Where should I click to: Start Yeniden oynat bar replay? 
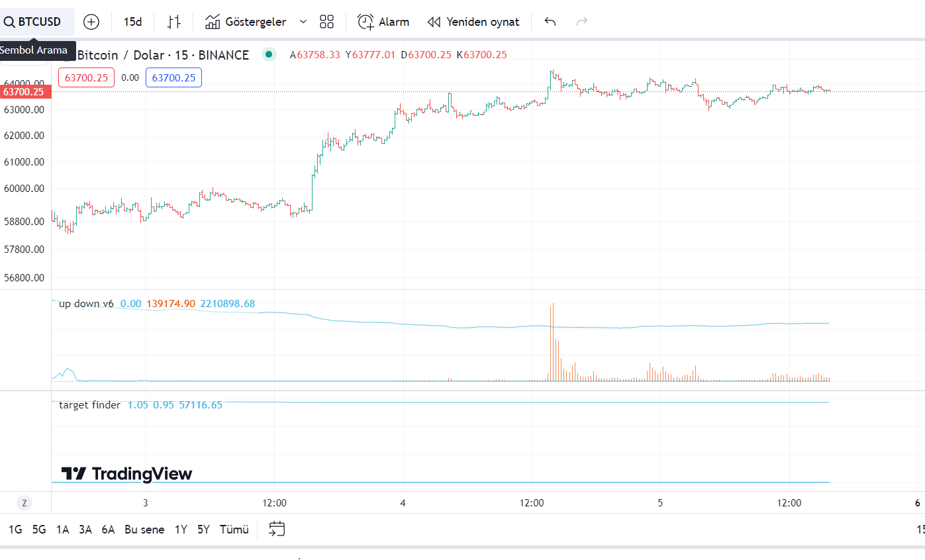(x=473, y=22)
